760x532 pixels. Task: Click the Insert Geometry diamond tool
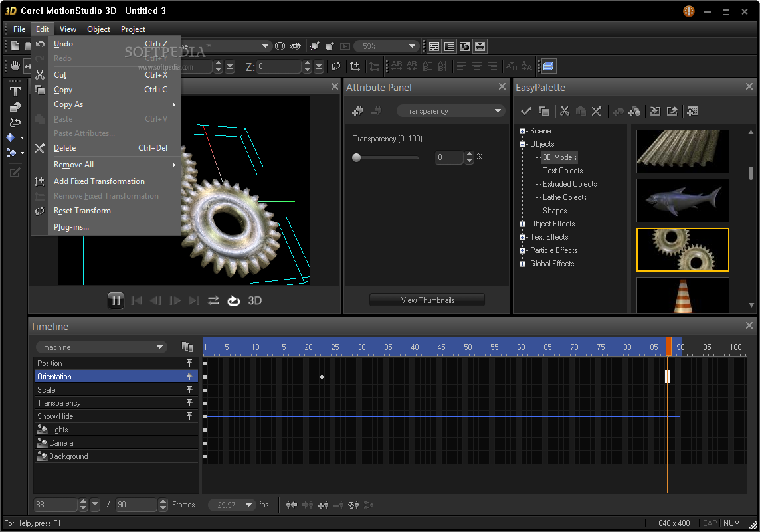(11, 137)
